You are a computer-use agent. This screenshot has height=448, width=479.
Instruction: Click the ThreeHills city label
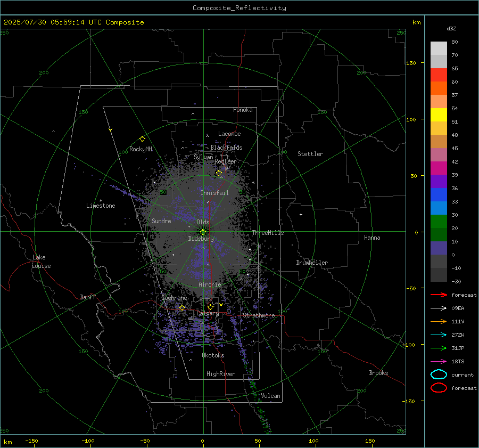tap(268, 233)
